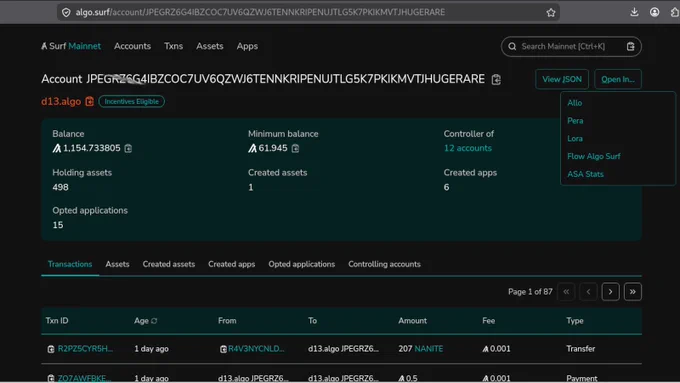This screenshot has height=383, width=680.
Task: Choose Flow Algo Surf from the menu
Action: (x=594, y=157)
